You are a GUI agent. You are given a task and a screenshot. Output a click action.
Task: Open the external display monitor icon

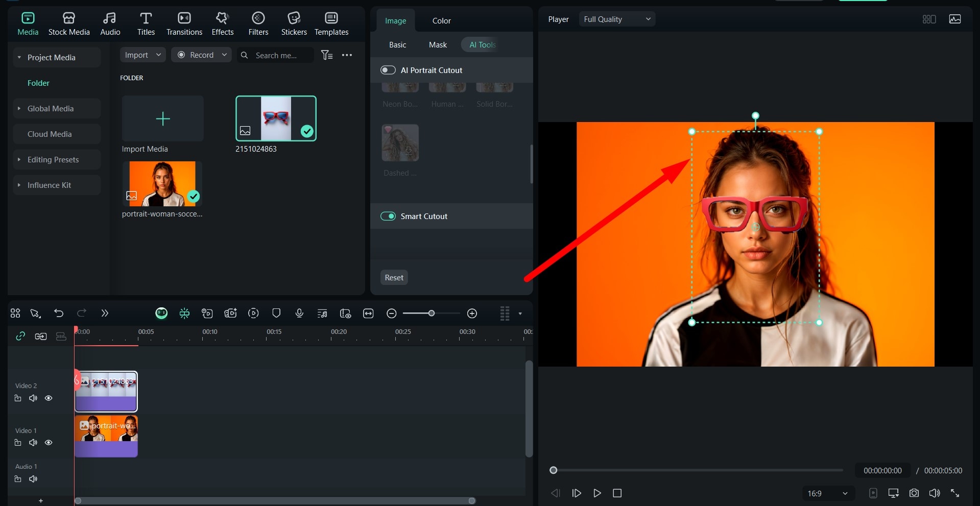(x=894, y=493)
